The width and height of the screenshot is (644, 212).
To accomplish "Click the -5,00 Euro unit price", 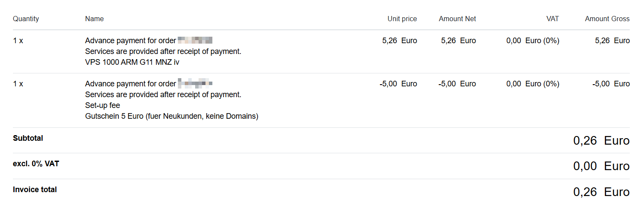I will [x=398, y=84].
